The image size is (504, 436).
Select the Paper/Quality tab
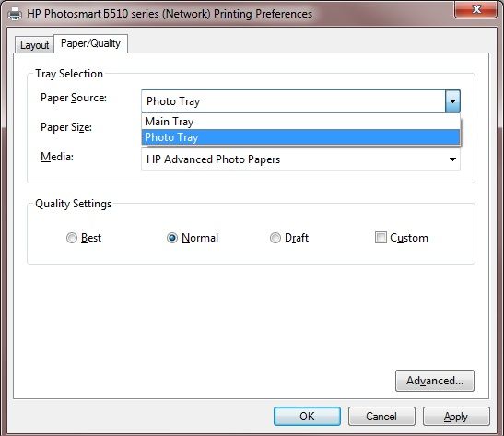(x=90, y=43)
